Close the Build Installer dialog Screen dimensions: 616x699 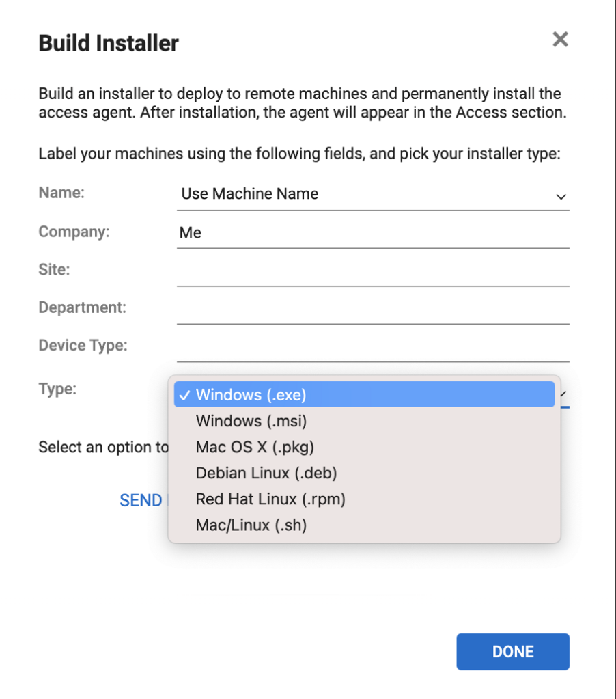tap(560, 39)
